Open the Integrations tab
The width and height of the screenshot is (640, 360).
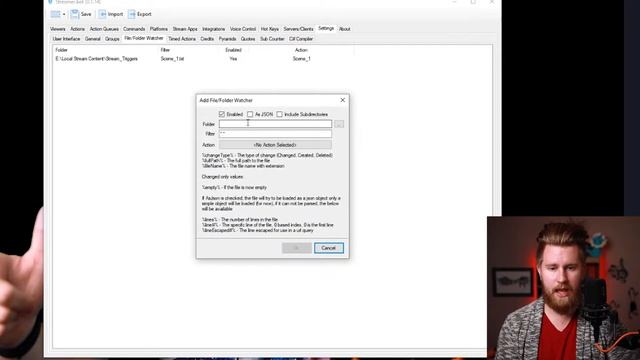[x=213, y=29]
